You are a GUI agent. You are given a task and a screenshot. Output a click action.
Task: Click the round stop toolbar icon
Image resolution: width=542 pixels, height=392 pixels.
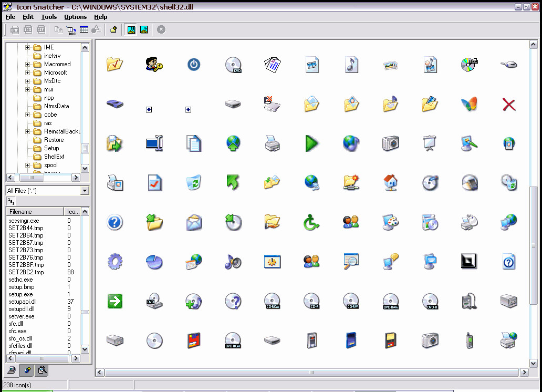coord(161,30)
